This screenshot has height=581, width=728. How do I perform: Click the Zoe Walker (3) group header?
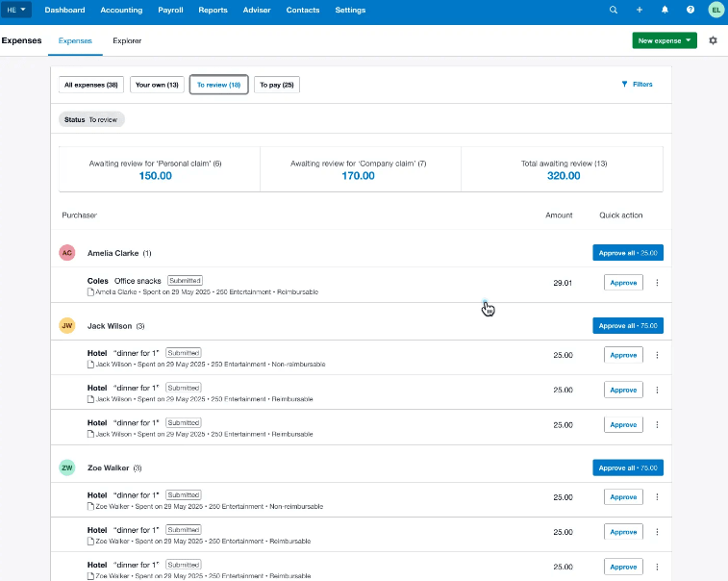(362, 467)
